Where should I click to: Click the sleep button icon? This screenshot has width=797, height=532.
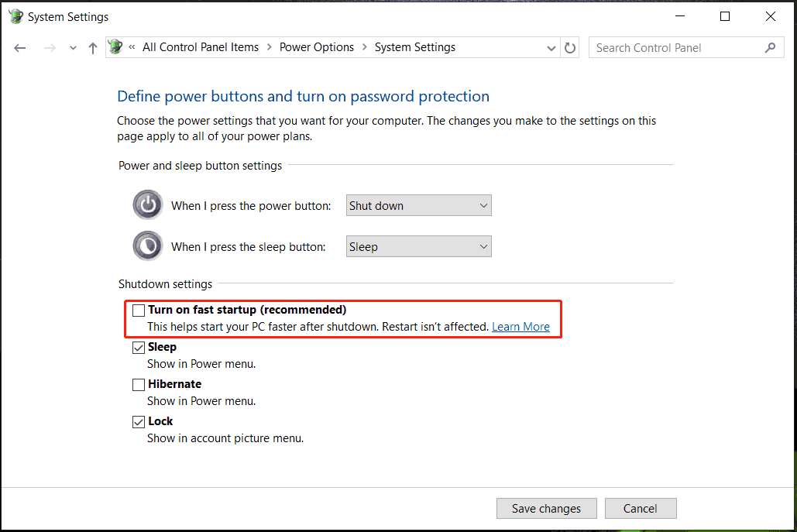(148, 246)
